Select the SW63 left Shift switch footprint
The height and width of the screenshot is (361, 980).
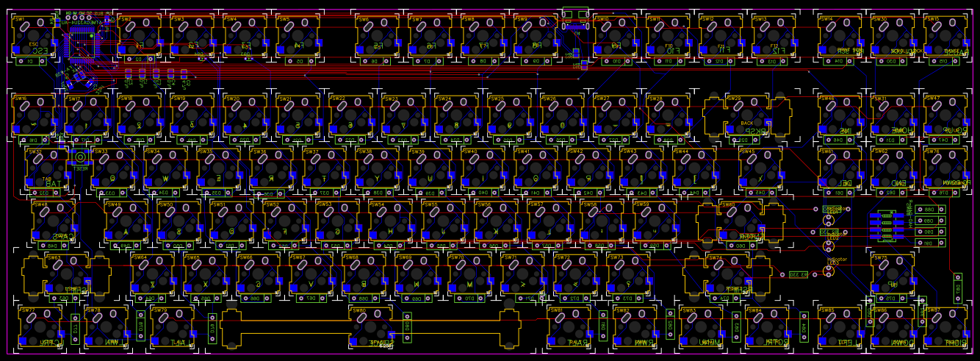click(66, 274)
